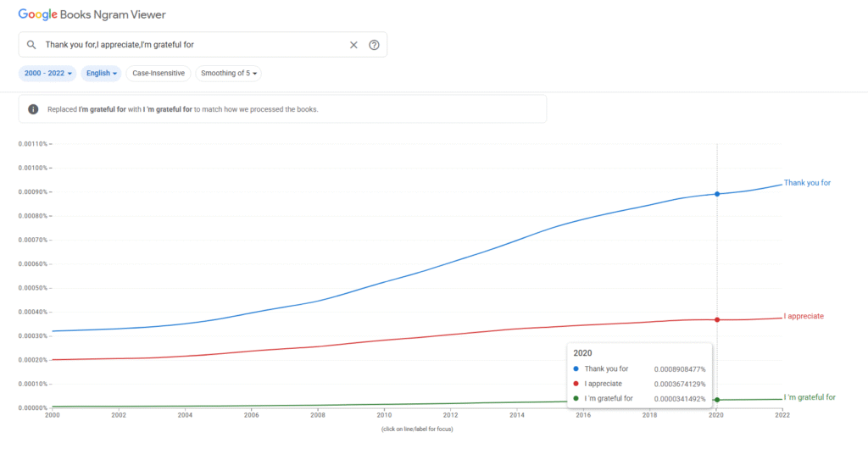868x454 pixels.
Task: Click the 2000 x-axis label
Action: point(52,415)
